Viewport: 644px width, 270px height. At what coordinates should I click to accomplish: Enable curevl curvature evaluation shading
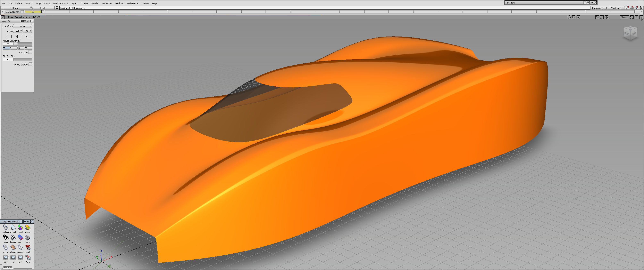(28, 228)
